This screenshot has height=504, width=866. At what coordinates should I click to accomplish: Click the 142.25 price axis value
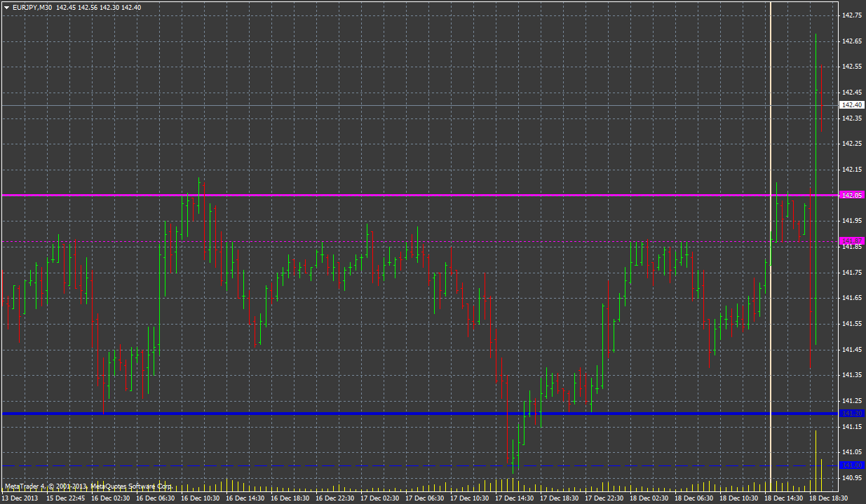(852, 143)
